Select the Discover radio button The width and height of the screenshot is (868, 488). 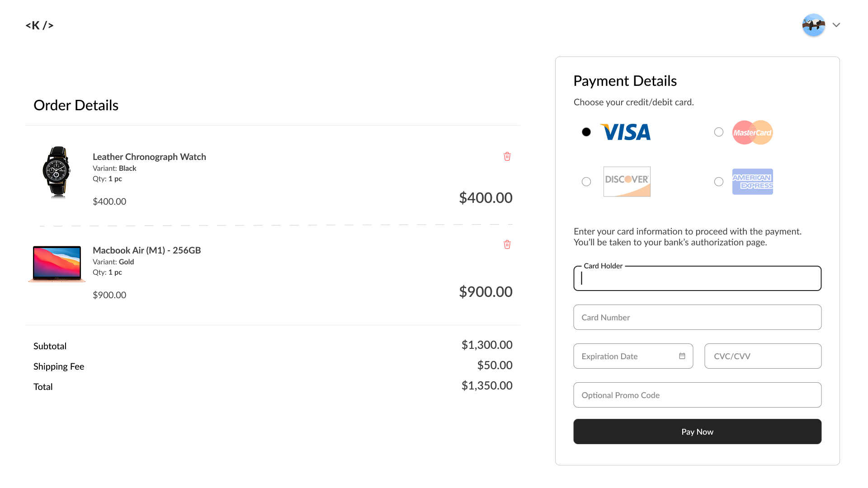(x=586, y=182)
